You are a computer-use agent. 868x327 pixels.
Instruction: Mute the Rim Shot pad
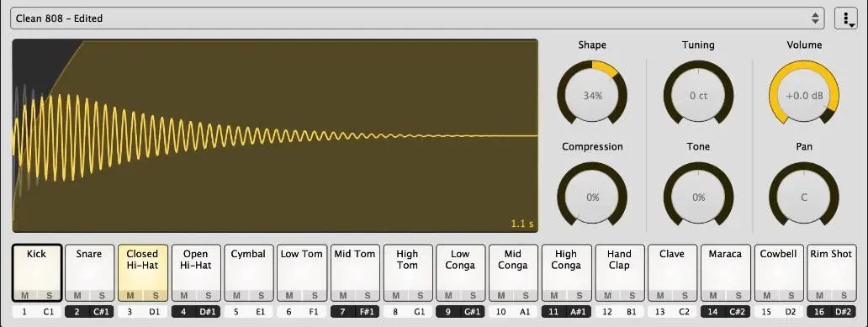click(819, 295)
